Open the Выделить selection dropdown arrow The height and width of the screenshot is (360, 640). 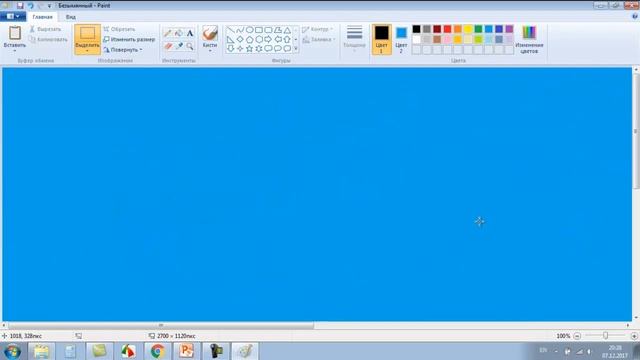[87, 51]
